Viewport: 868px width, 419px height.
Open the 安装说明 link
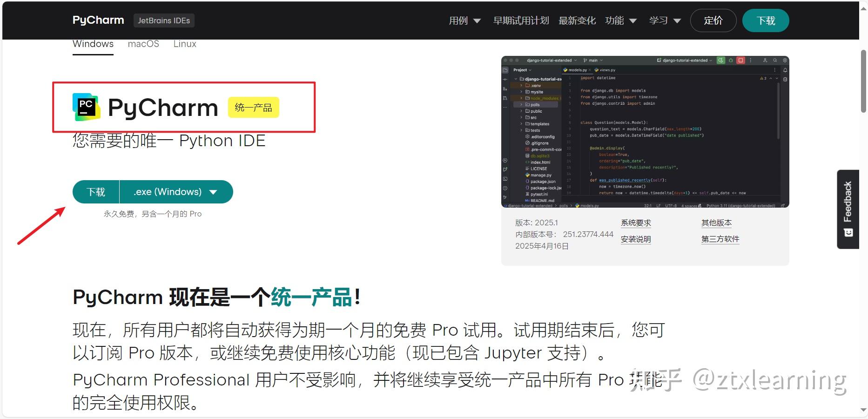[636, 239]
